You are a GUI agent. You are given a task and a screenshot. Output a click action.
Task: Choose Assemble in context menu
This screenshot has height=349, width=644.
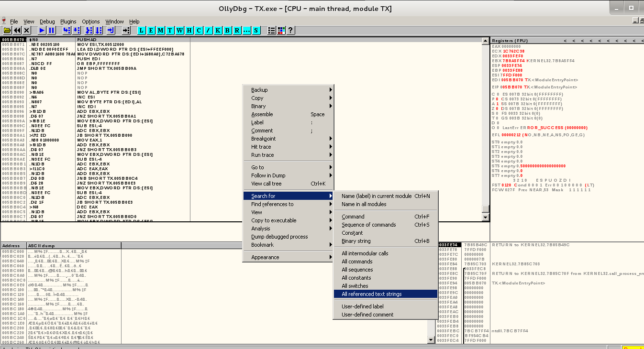[288, 114]
